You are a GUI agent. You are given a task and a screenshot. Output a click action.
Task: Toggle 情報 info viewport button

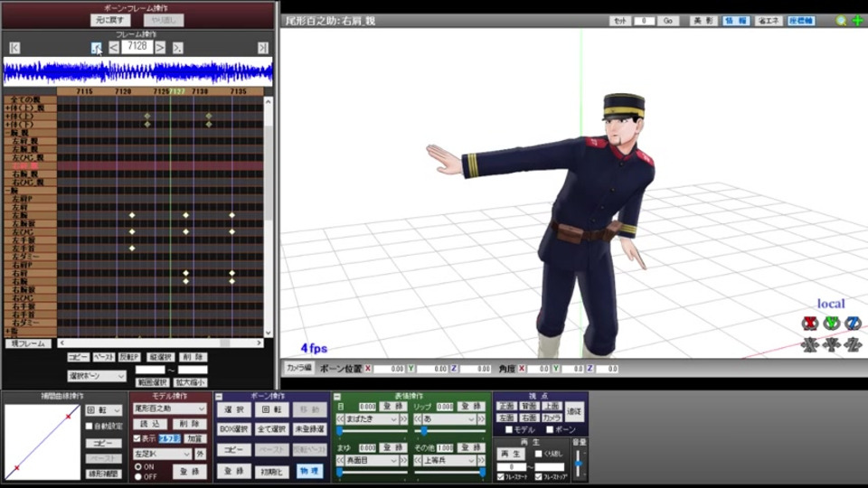click(x=736, y=21)
